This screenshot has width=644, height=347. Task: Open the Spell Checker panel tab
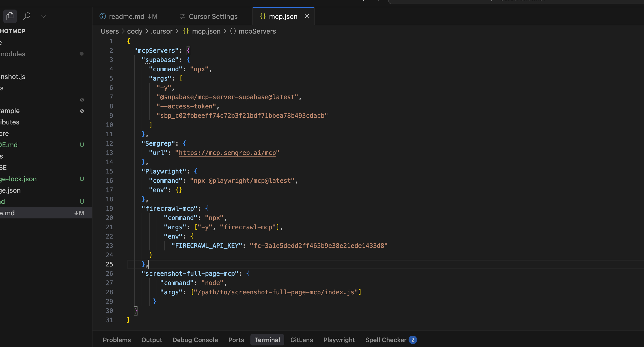coord(386,340)
